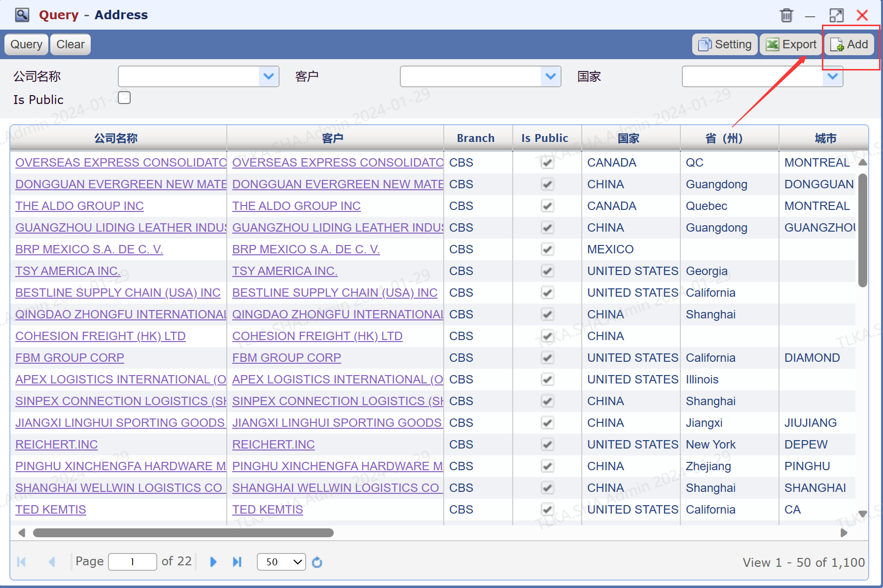883x588 pixels.
Task: Maximize the Query Address window
Action: point(836,15)
